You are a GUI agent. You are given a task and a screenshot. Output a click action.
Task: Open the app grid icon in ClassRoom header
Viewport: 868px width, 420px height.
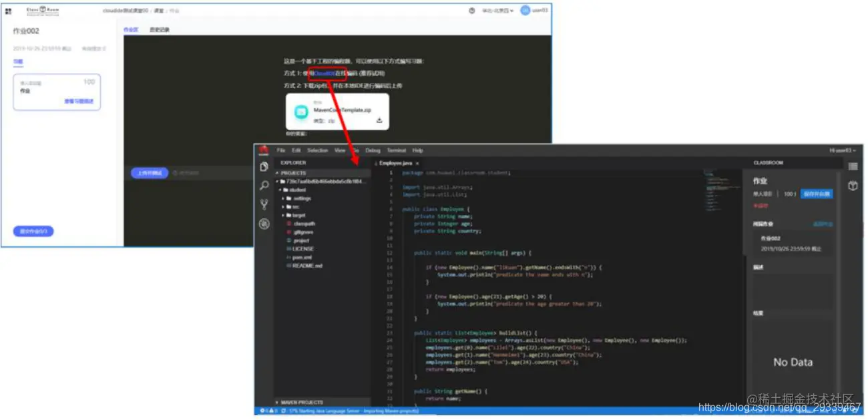tap(9, 11)
